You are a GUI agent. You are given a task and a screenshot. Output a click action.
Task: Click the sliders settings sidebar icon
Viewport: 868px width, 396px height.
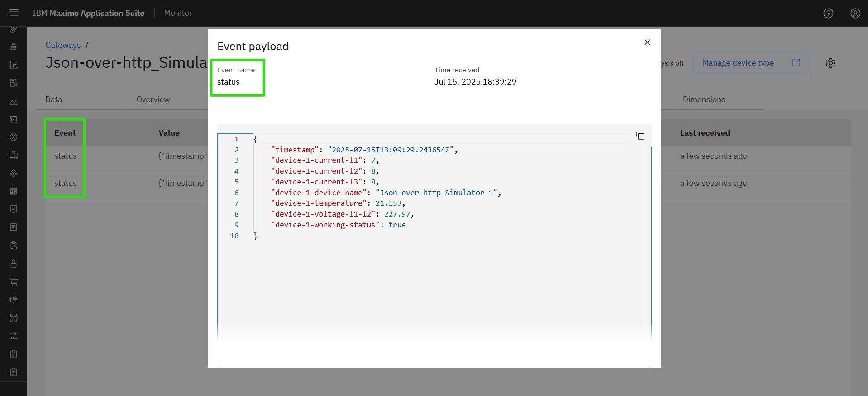14,336
